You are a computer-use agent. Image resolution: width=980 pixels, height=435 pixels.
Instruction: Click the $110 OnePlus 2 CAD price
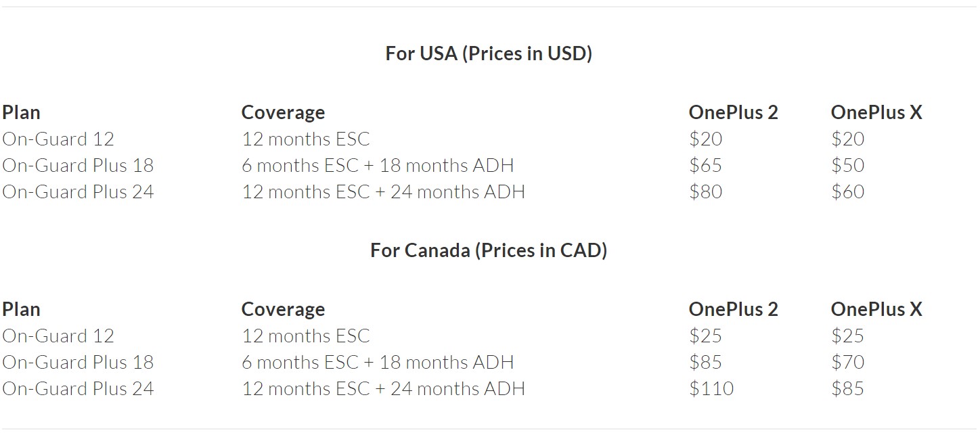(711, 388)
